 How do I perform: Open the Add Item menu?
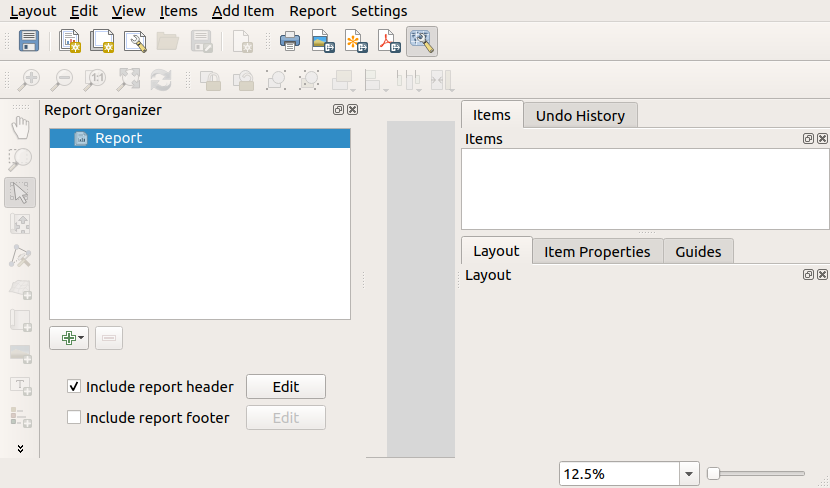(244, 11)
